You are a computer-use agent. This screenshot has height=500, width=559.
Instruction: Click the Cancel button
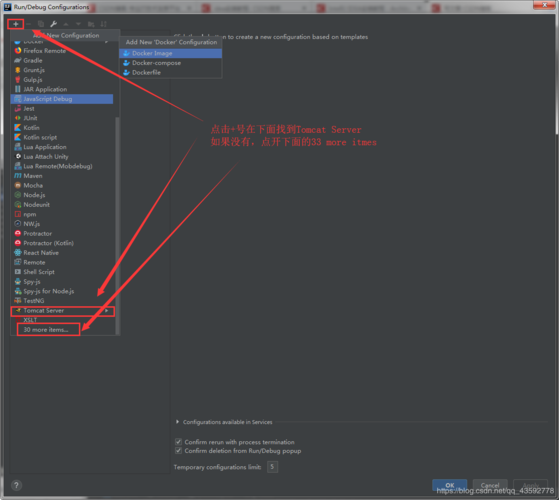(490, 485)
